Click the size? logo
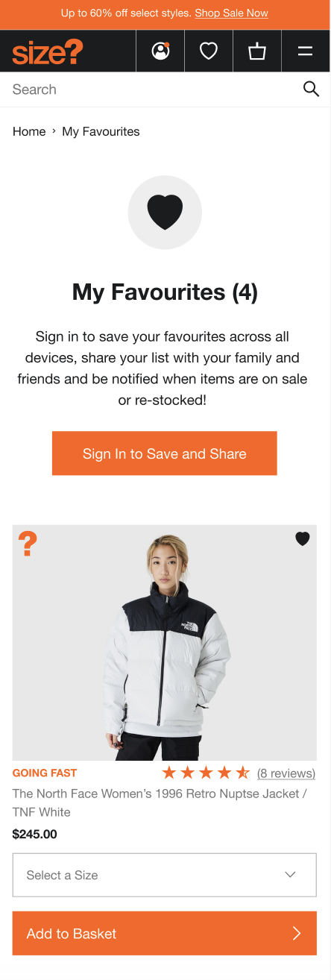 pos(48,51)
